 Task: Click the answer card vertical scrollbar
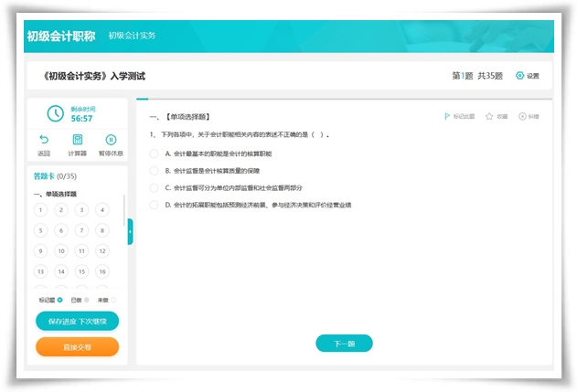pyautogui.click(x=124, y=212)
